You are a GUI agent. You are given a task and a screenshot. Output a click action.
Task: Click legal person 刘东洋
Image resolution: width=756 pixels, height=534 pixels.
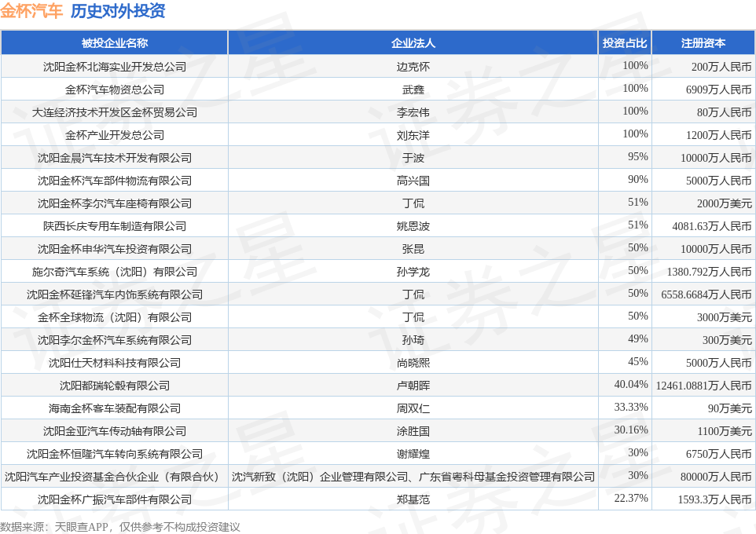click(x=413, y=135)
